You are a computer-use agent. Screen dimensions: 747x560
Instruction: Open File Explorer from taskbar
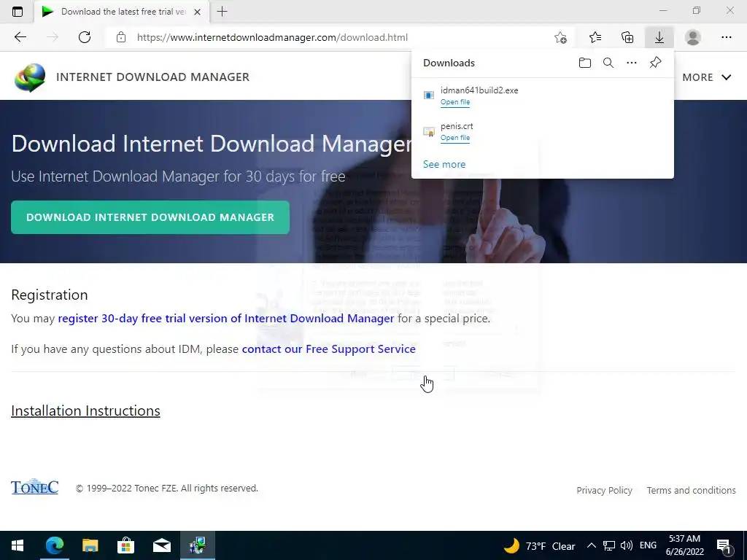click(x=90, y=545)
